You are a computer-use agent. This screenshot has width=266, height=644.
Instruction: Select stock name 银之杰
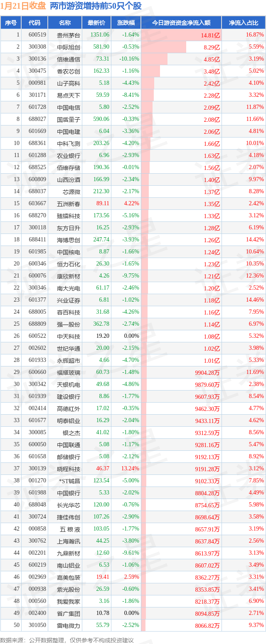[71, 433]
